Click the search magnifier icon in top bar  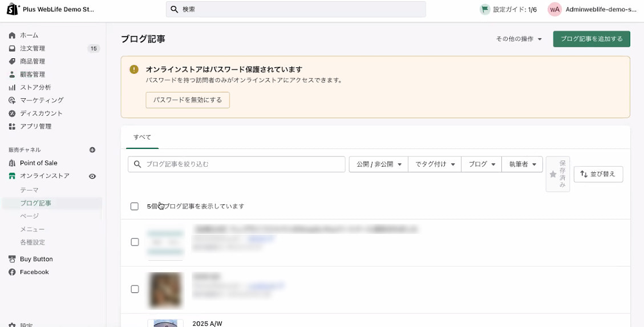[174, 10]
